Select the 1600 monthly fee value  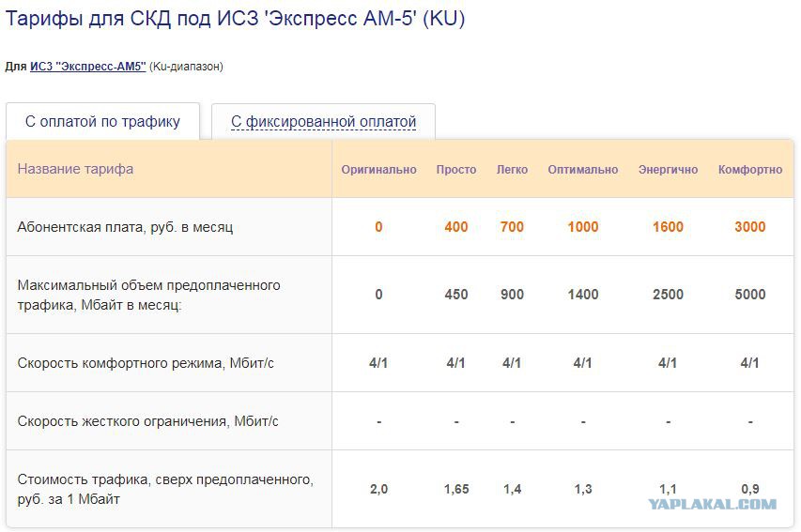[x=669, y=227]
